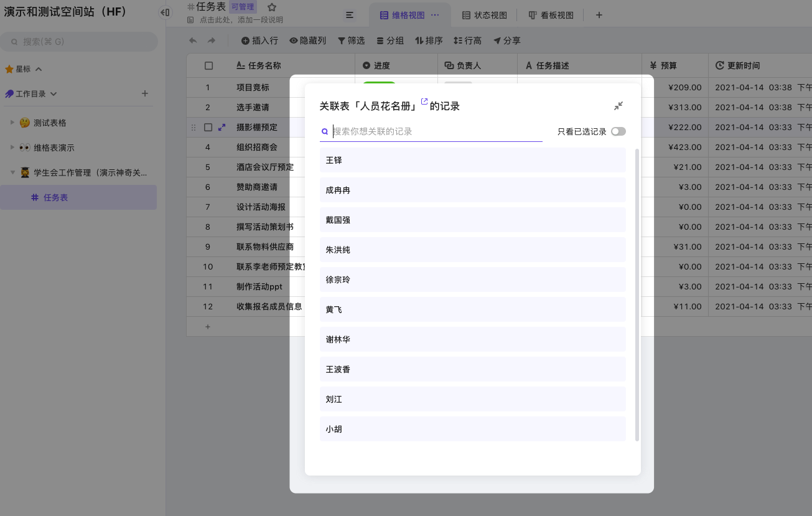Check the select-all checkbox in the header row
Viewport: 812px width, 516px height.
208,65
